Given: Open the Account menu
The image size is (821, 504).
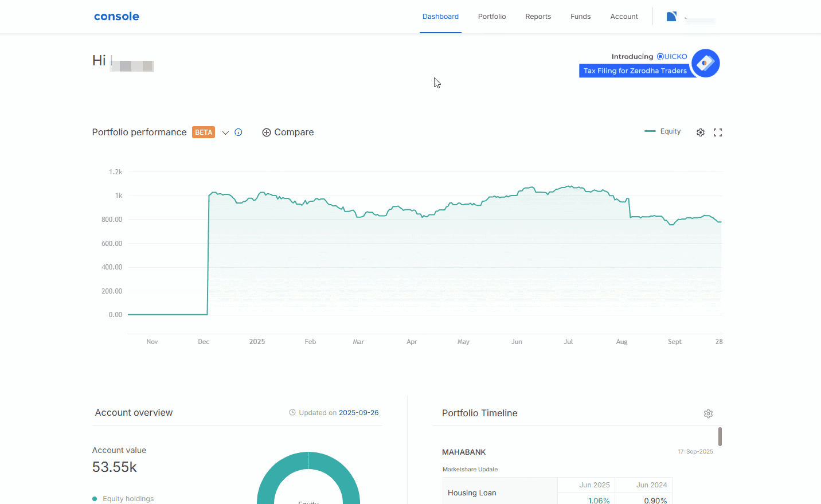Looking at the screenshot, I should [624, 17].
